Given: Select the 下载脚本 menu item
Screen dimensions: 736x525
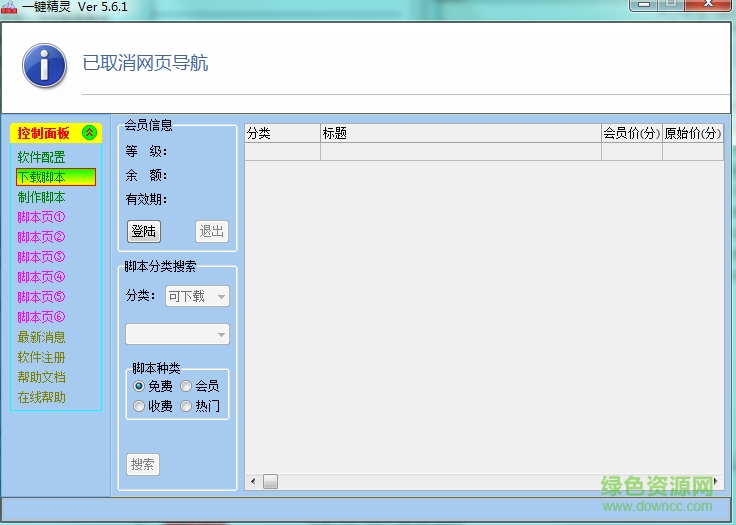Looking at the screenshot, I should point(56,177).
